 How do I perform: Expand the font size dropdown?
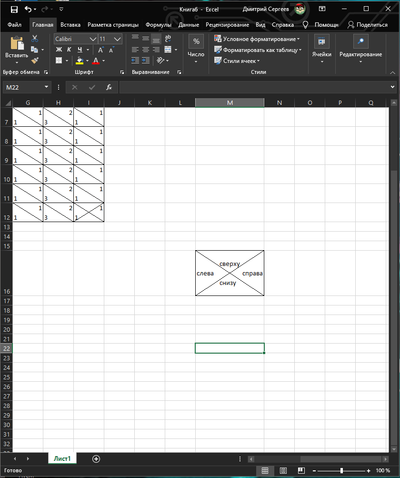tap(117, 39)
